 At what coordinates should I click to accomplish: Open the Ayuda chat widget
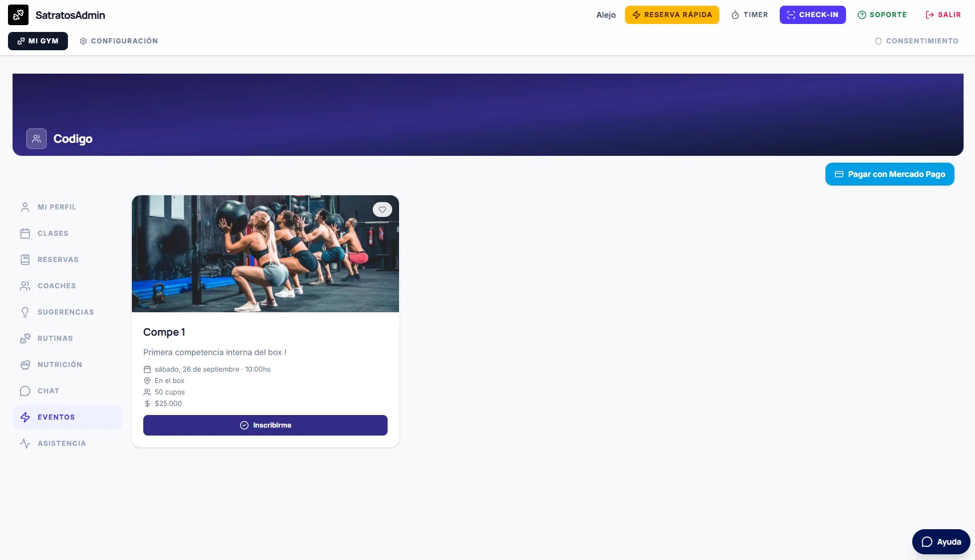tap(941, 542)
